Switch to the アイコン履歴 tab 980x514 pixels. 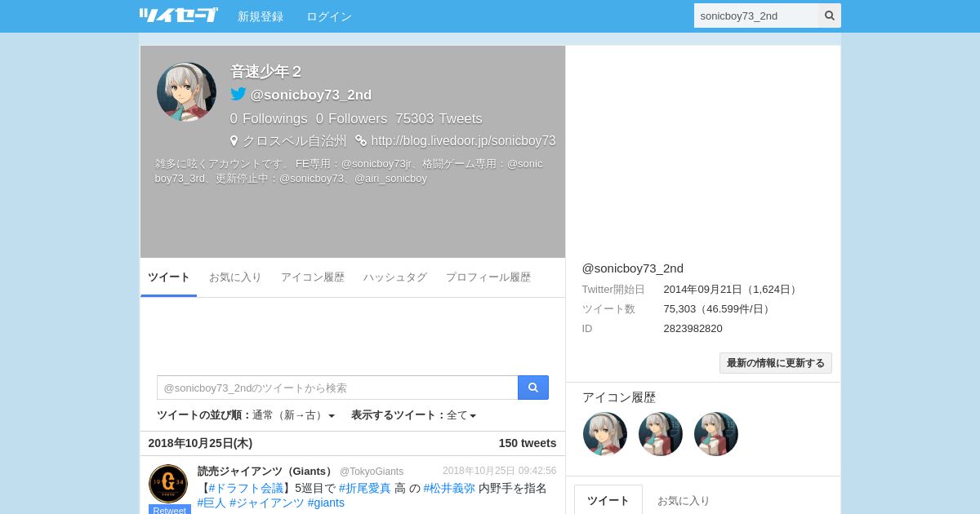tap(313, 277)
